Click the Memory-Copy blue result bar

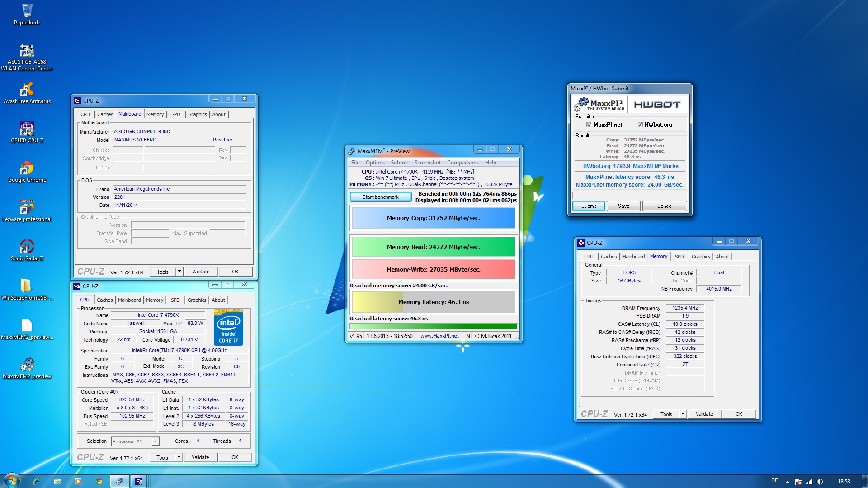[434, 218]
